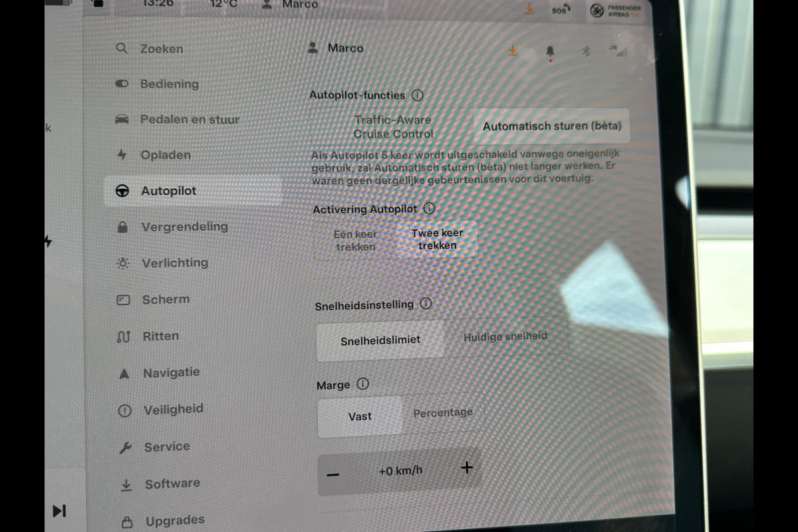Tap the software download arrow icon

click(513, 51)
